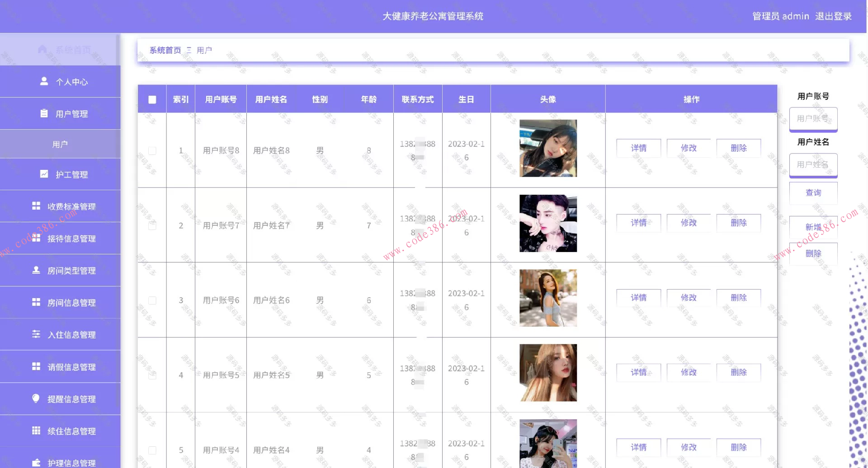Select the chart icon for 护工管理
The height and width of the screenshot is (468, 868).
(x=44, y=174)
